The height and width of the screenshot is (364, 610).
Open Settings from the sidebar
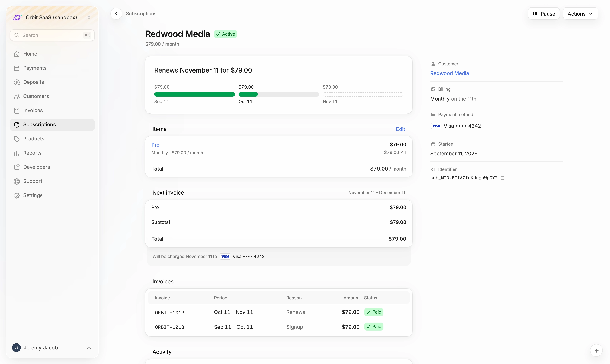point(52,195)
